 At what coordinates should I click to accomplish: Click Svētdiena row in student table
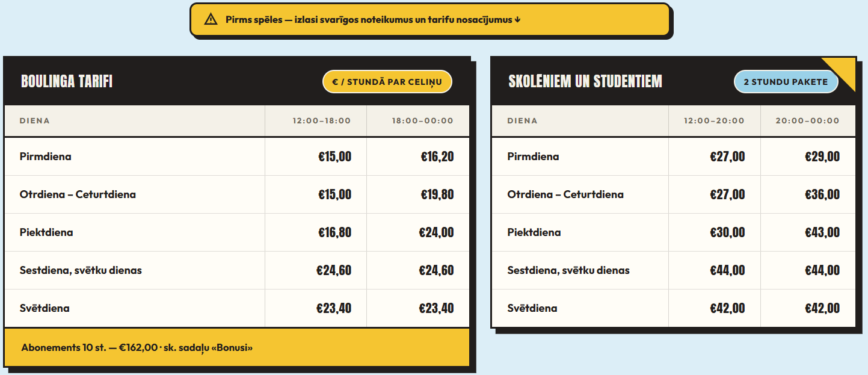pos(673,308)
